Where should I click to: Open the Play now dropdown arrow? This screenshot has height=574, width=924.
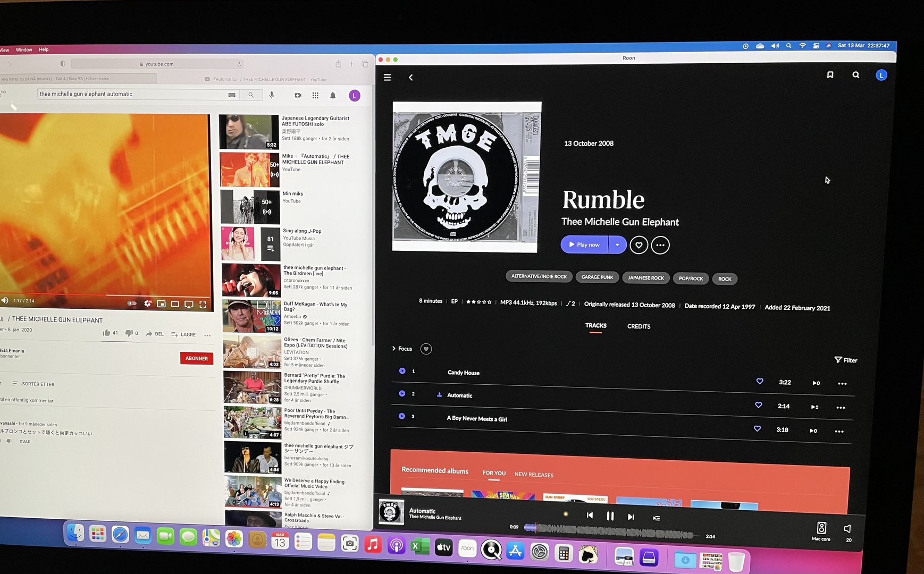(x=617, y=245)
